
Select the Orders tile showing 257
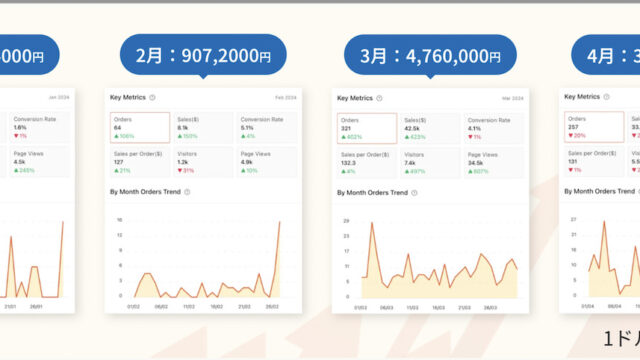594,127
